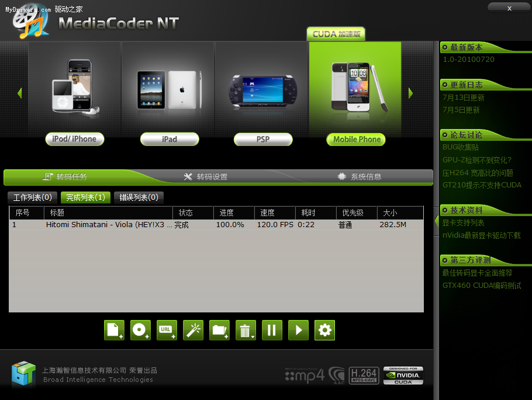Open the 7月13日更新 changelog link
The image size is (532, 400).
463,98
